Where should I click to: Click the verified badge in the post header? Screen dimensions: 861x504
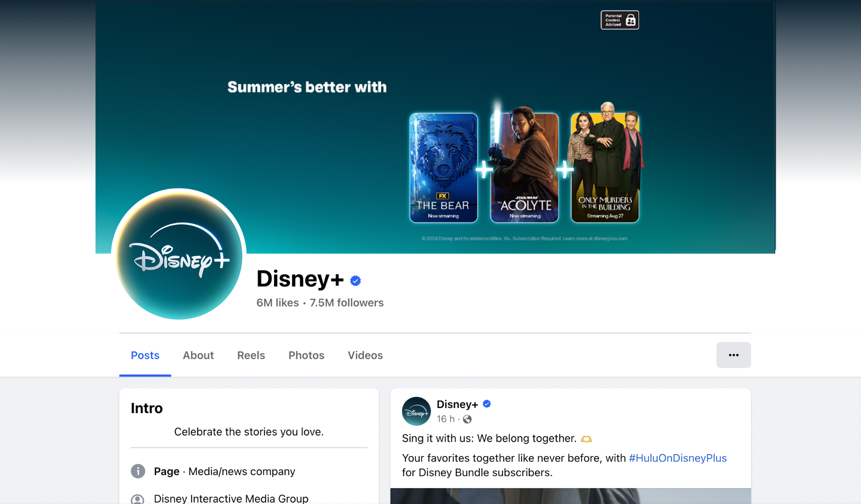point(487,404)
